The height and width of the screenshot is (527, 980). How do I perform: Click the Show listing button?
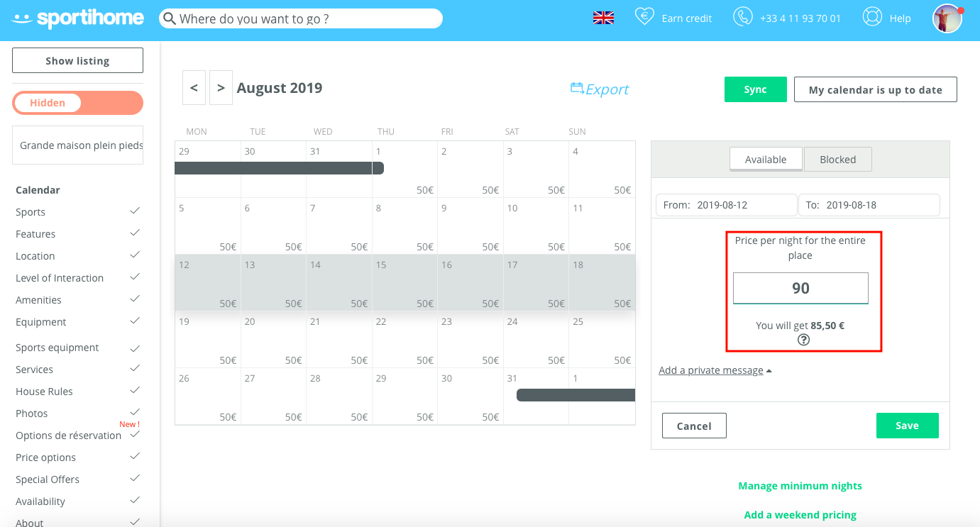click(77, 60)
